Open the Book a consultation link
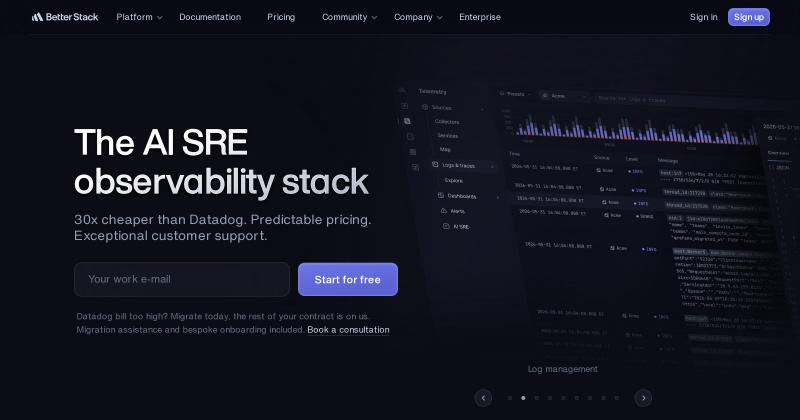800x420 pixels. pos(348,330)
